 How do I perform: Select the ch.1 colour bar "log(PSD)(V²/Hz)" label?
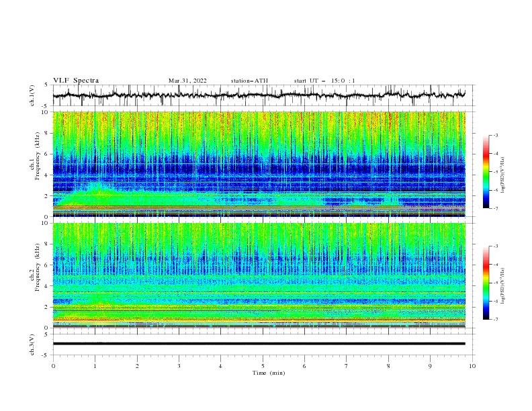[503, 175]
